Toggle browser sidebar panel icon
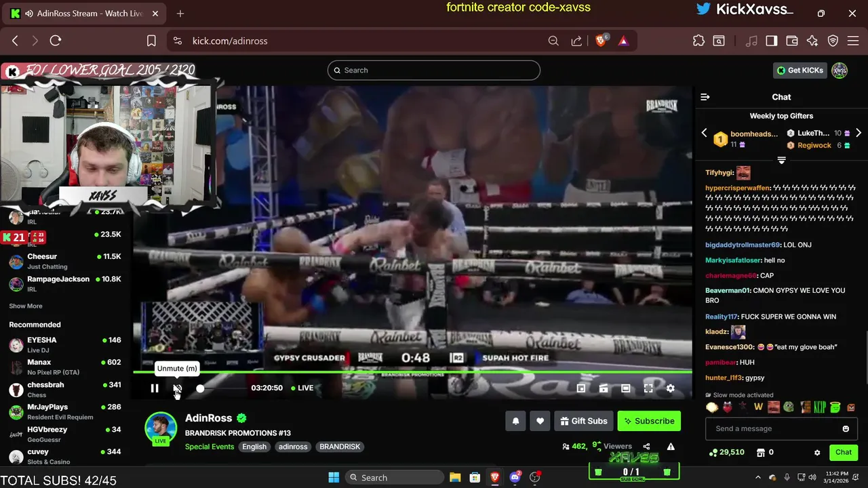 coord(771,41)
